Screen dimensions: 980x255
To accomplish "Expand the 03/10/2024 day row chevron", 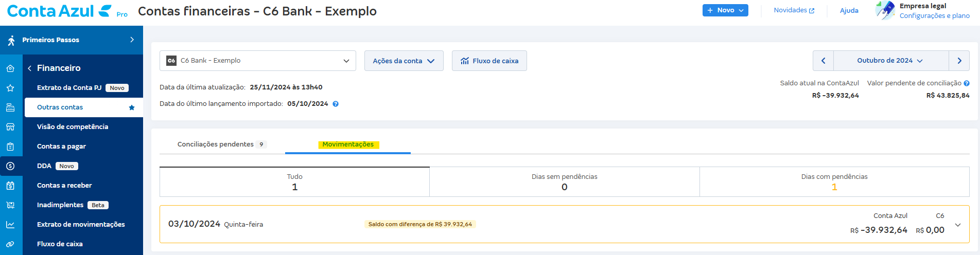I will 958,225.
